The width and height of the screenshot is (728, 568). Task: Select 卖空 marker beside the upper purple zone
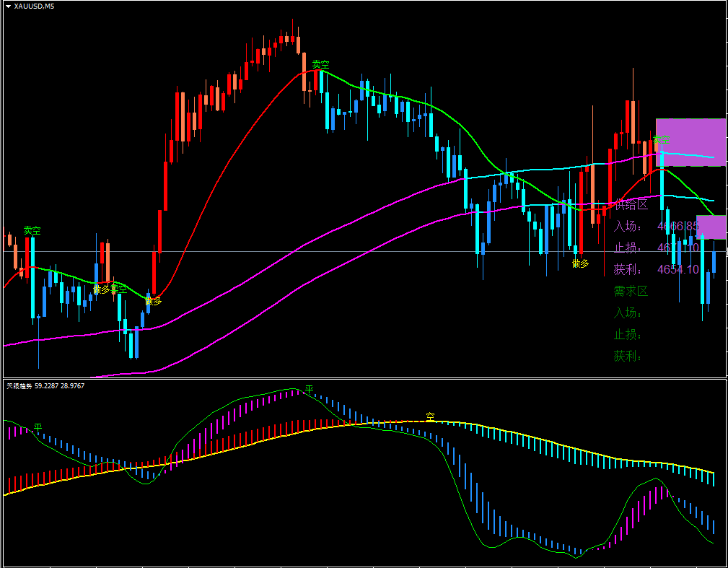pos(661,139)
